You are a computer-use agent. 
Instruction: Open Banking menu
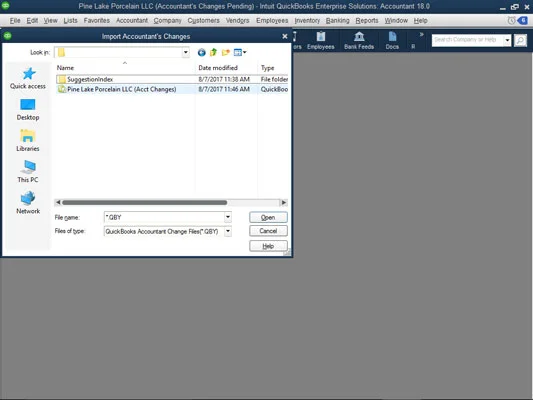(338, 21)
